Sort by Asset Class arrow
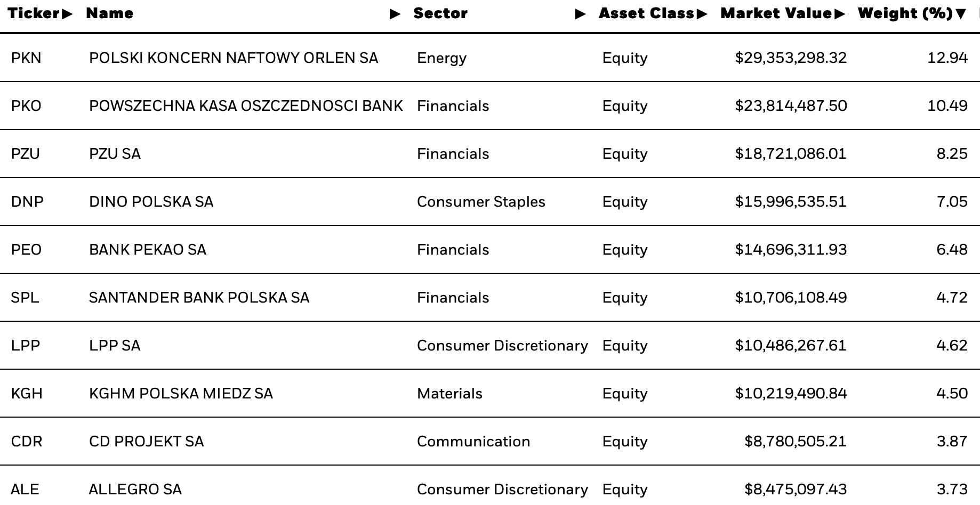The width and height of the screenshot is (980, 505). (702, 14)
